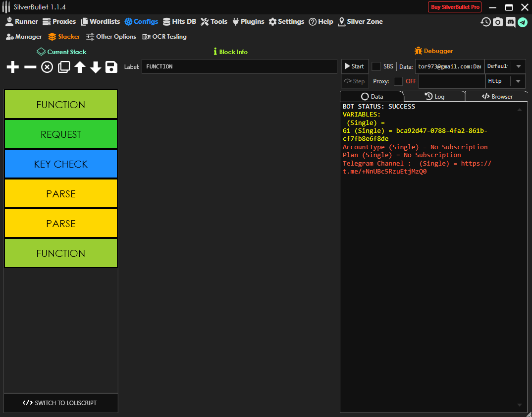Viewport: 532px width, 417px height.
Task: Enable the SBS checkbox
Action: (x=376, y=66)
